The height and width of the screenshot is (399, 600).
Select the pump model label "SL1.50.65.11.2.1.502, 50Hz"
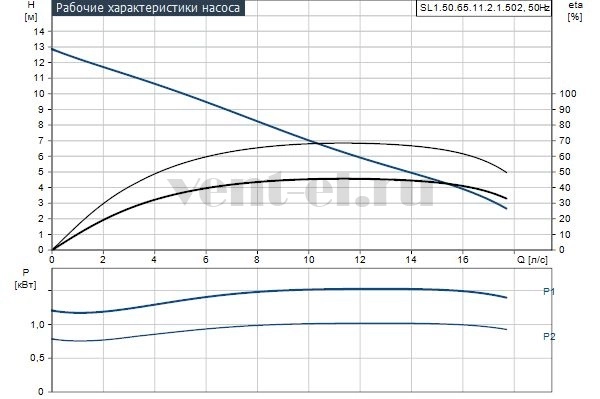485,8
